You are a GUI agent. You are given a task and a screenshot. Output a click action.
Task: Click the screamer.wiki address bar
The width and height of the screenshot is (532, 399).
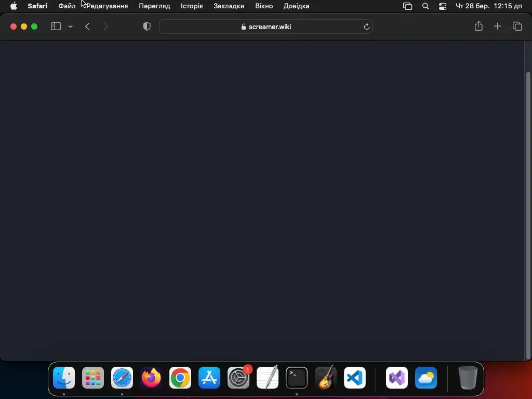pos(266,26)
